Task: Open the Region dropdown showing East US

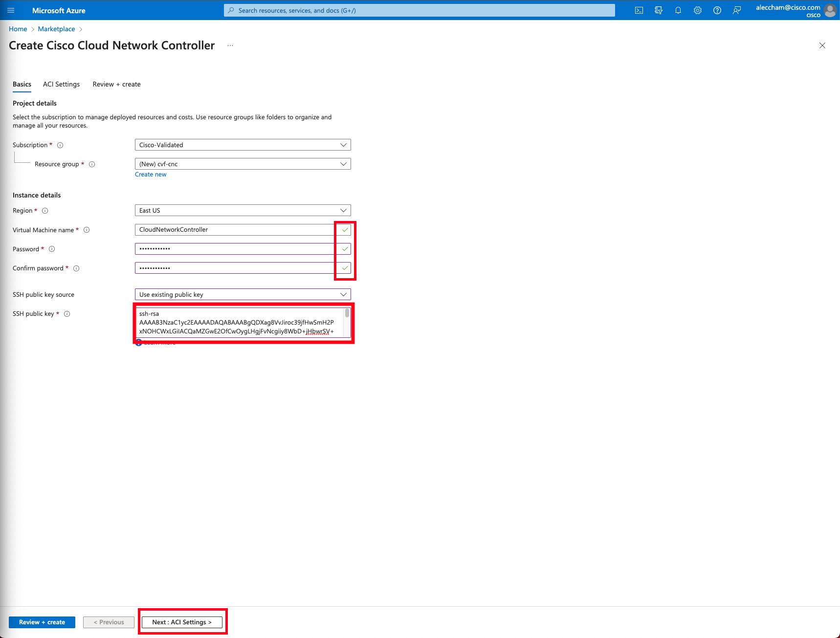Action: tap(243, 210)
